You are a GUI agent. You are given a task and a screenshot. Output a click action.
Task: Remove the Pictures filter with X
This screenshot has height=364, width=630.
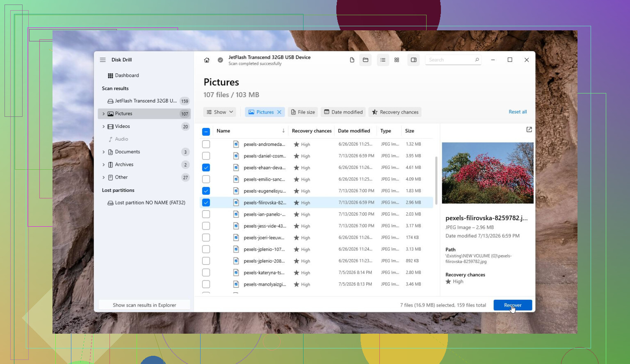(x=279, y=112)
